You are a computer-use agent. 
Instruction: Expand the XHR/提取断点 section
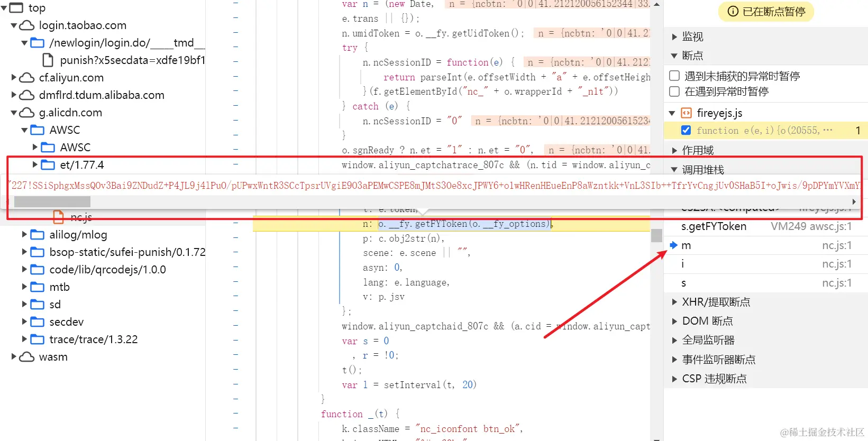[x=674, y=302]
